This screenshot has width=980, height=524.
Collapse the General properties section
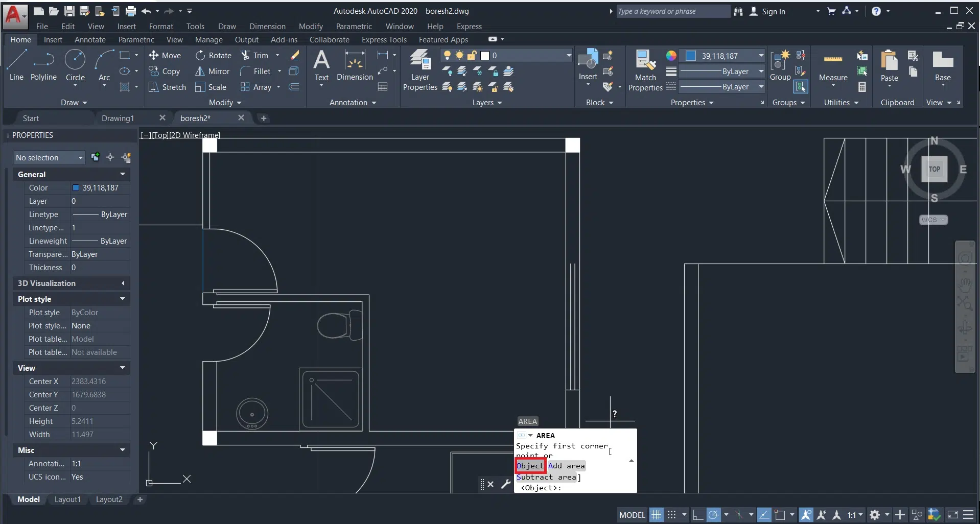coord(123,175)
